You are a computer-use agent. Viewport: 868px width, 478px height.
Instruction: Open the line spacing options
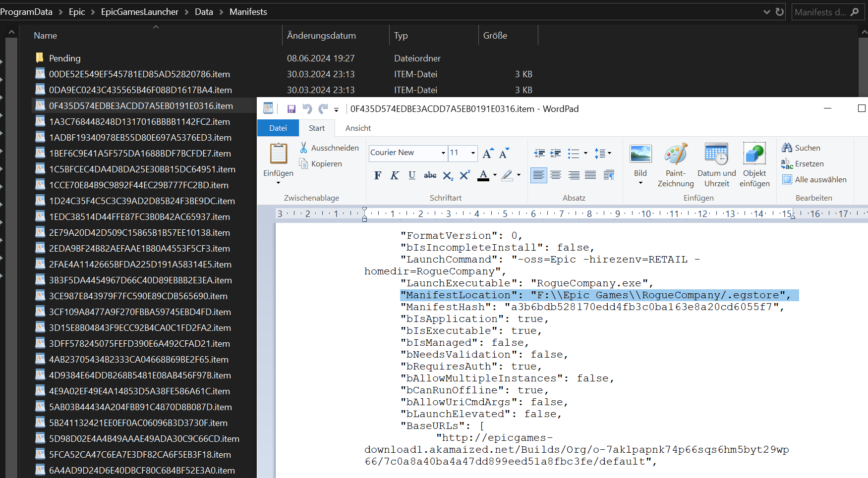pos(603,153)
